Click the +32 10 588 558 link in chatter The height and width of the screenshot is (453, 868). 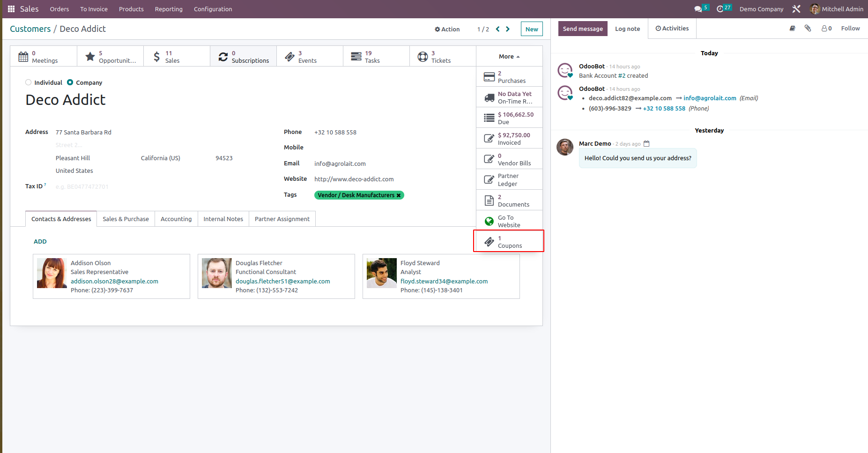click(x=664, y=108)
